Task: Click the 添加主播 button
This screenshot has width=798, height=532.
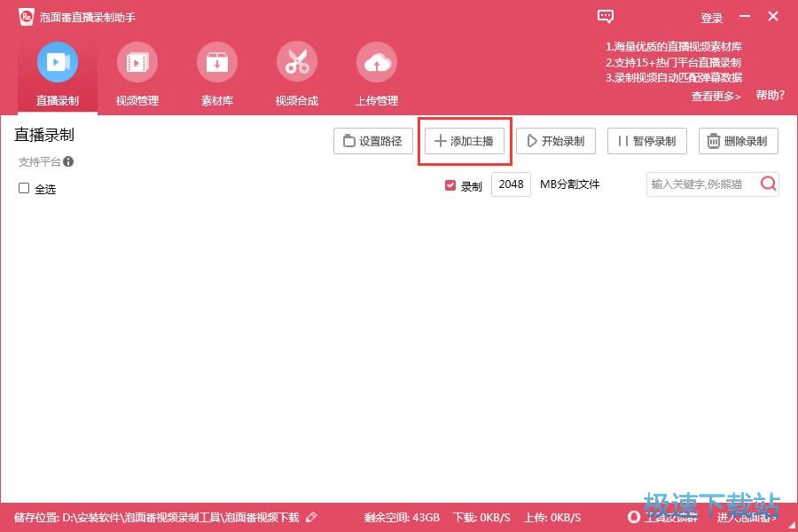Action: 464,141
